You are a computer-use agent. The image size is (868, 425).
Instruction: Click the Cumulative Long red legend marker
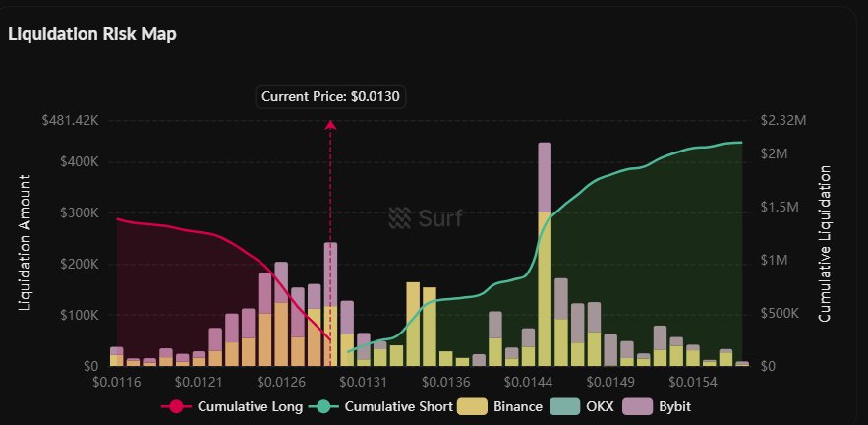pyautogui.click(x=178, y=406)
